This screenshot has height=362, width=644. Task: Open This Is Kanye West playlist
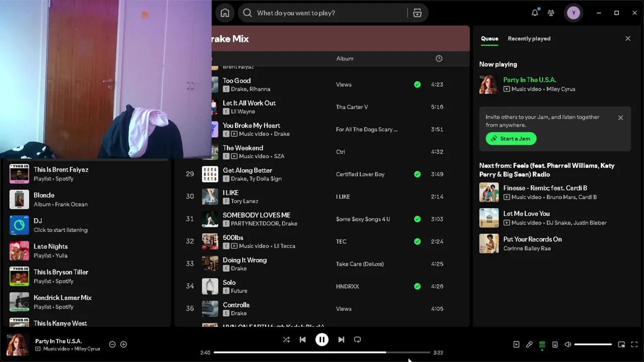tap(88, 322)
